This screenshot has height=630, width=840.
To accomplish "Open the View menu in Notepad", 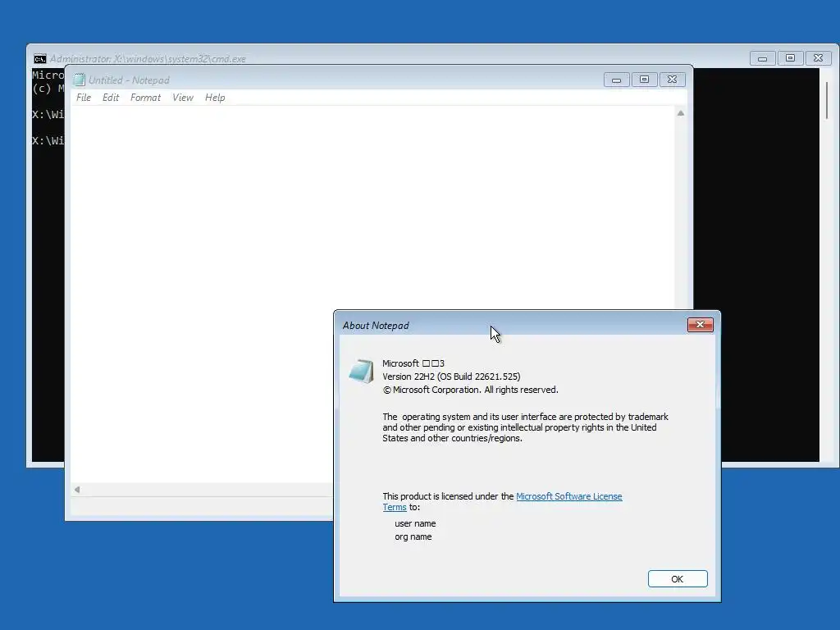I will 183,98.
